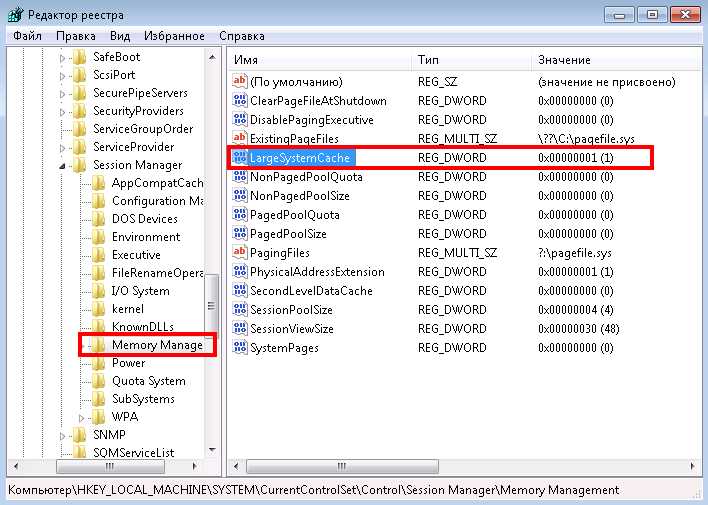The image size is (708, 505).
Task: Click the folder icon next to KnownDLLs
Action: point(98,327)
